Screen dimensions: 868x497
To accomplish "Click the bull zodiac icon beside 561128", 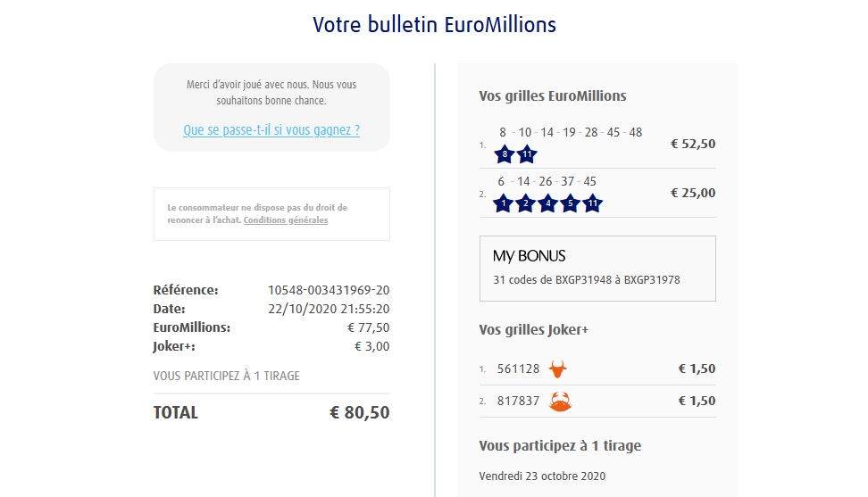I will (x=559, y=369).
